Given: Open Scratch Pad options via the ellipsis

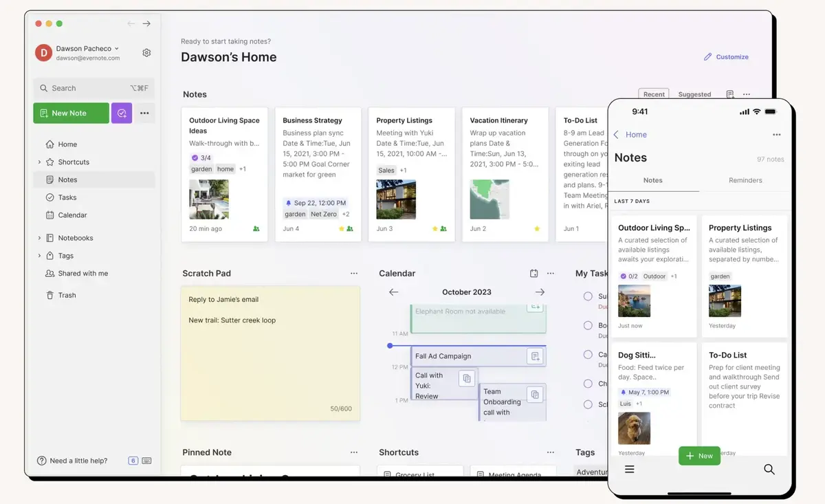Looking at the screenshot, I should click(x=354, y=273).
